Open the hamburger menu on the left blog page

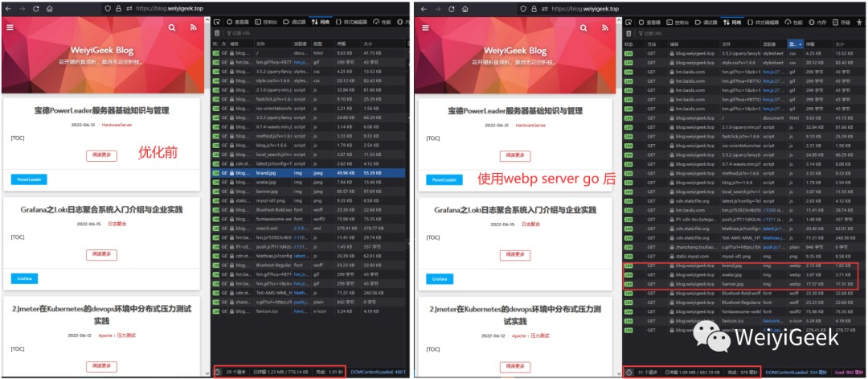[x=8, y=27]
